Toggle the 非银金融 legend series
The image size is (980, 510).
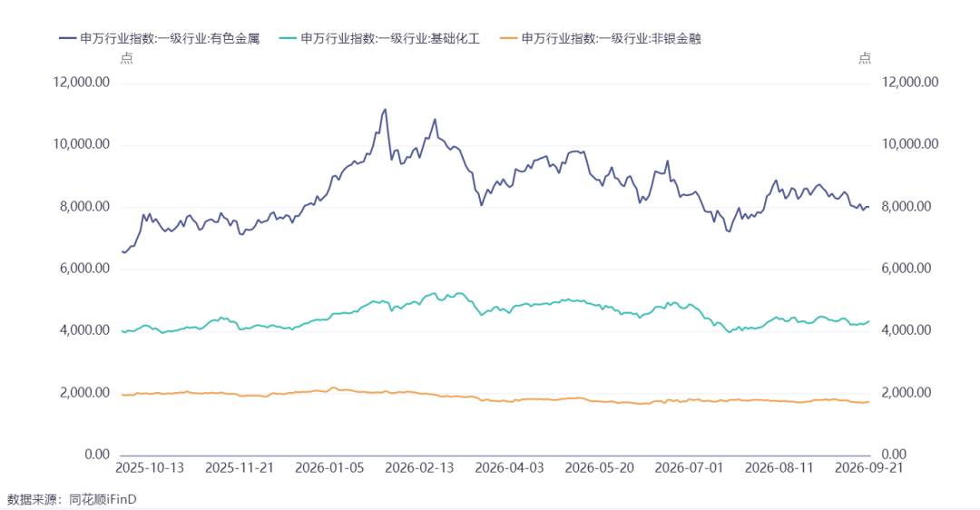point(601,39)
